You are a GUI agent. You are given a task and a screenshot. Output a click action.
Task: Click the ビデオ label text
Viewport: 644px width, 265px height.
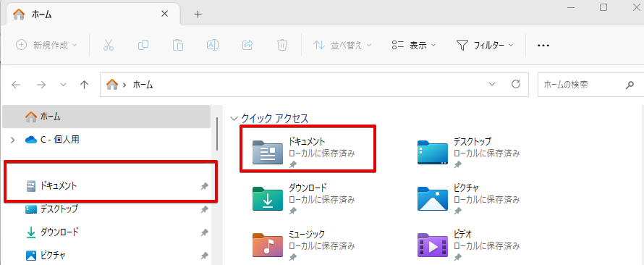tap(463, 234)
